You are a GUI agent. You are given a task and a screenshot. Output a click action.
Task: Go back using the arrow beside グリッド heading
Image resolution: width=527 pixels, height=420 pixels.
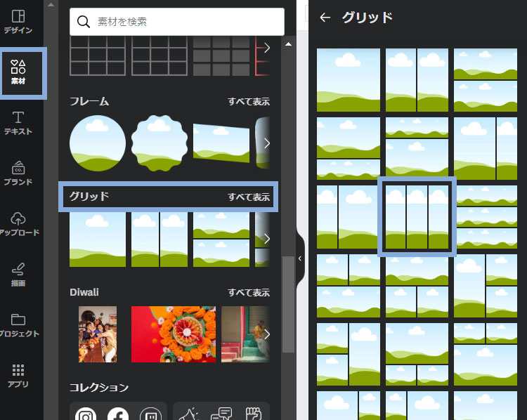[x=325, y=17]
